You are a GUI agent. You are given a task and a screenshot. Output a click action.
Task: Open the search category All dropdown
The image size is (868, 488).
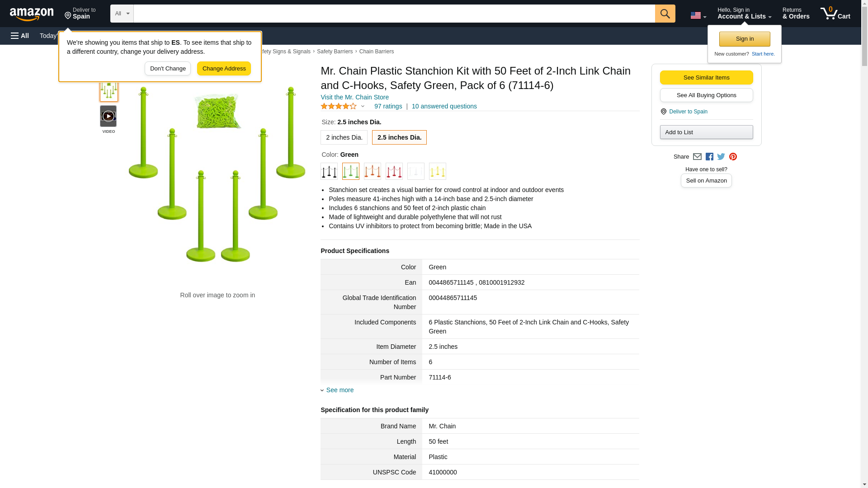(122, 14)
